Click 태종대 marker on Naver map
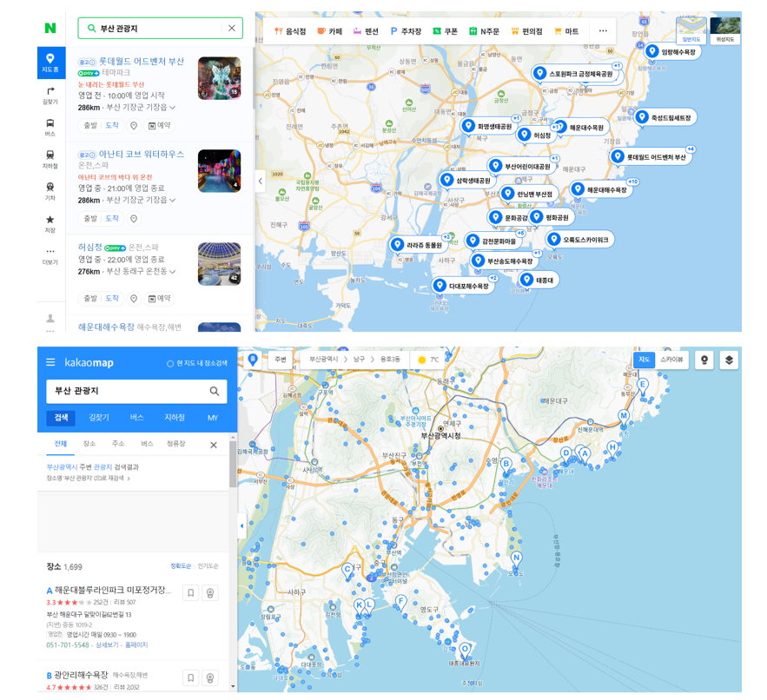This screenshot has height=700, width=767. pyautogui.click(x=539, y=281)
